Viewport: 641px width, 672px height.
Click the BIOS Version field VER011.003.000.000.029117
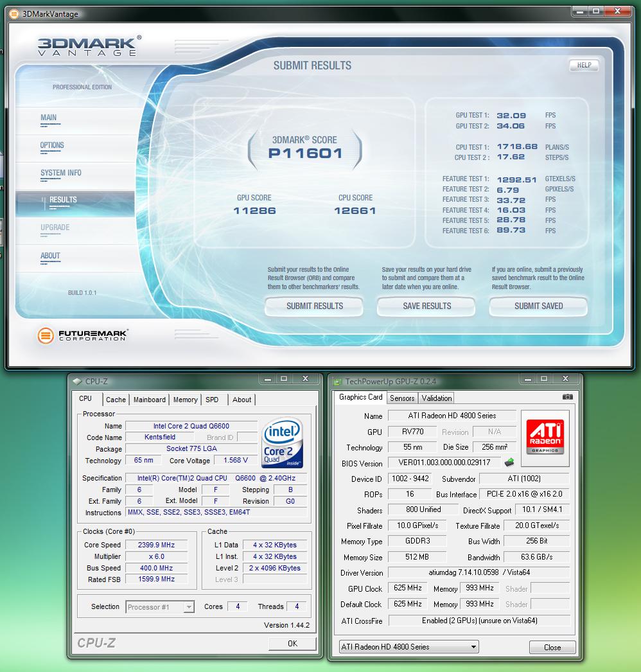[444, 463]
